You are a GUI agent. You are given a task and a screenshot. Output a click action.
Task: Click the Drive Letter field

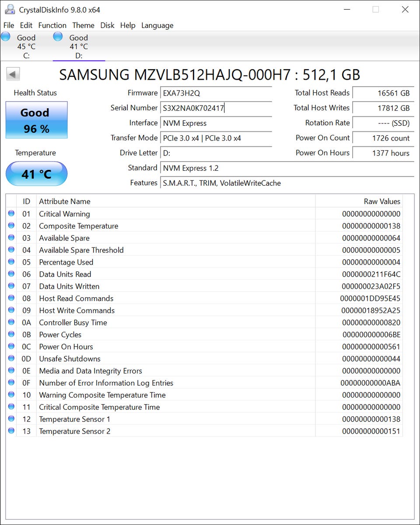(x=216, y=153)
